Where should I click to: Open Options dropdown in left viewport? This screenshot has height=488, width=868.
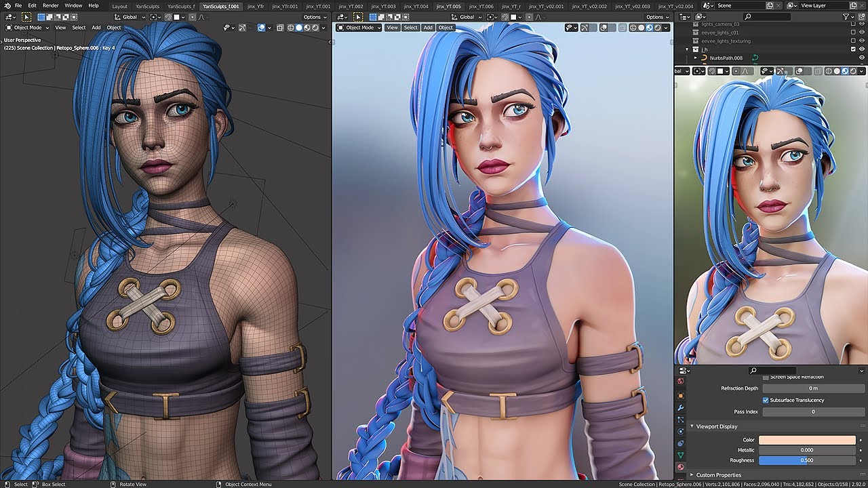[315, 17]
